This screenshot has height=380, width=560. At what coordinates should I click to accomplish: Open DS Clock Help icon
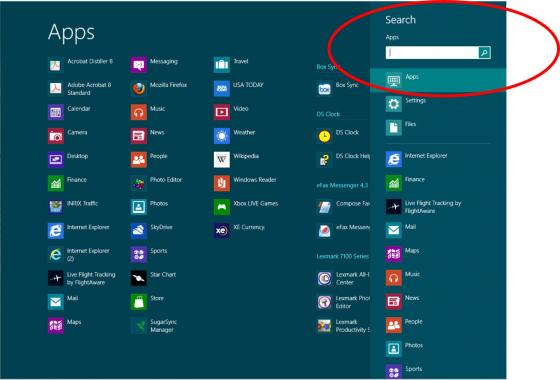pos(324,160)
